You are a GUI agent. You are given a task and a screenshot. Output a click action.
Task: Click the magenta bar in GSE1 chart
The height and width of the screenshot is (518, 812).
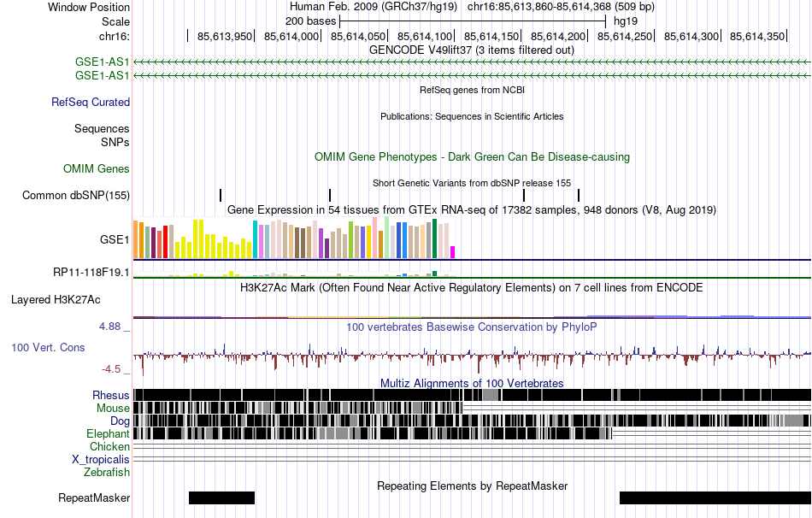tap(452, 252)
